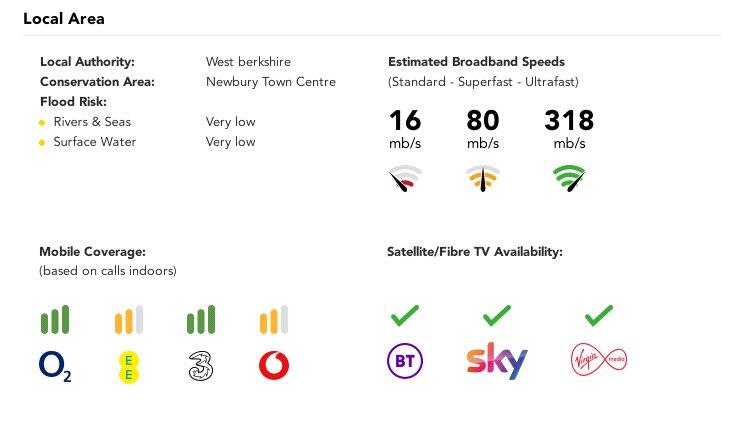Click the 318 mb/s ultrafast value
Image resolution: width=744 pixels, height=422 pixels.
coord(569,129)
